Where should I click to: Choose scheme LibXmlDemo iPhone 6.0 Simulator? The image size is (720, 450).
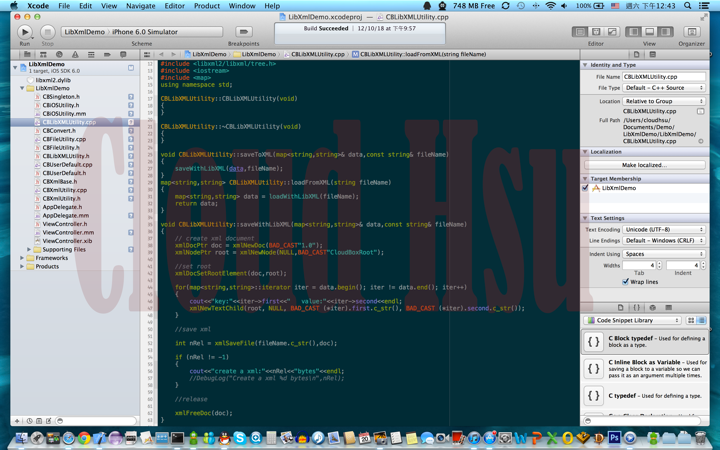[x=142, y=32]
